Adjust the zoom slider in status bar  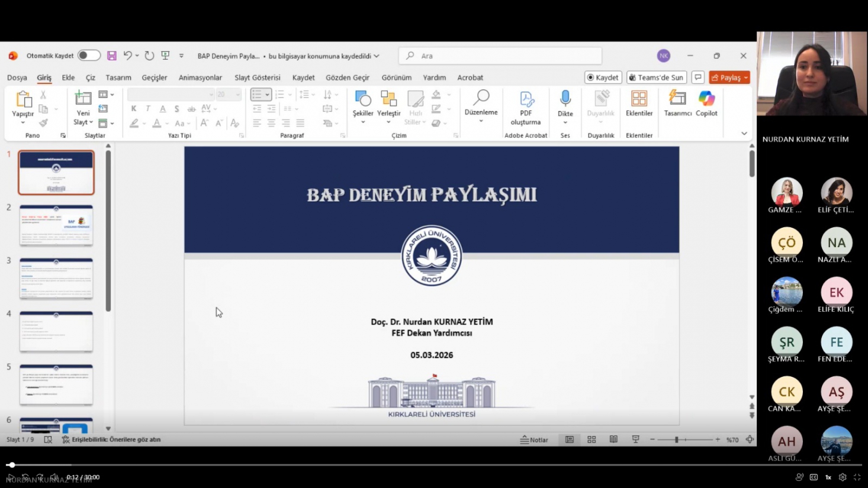[x=676, y=439]
